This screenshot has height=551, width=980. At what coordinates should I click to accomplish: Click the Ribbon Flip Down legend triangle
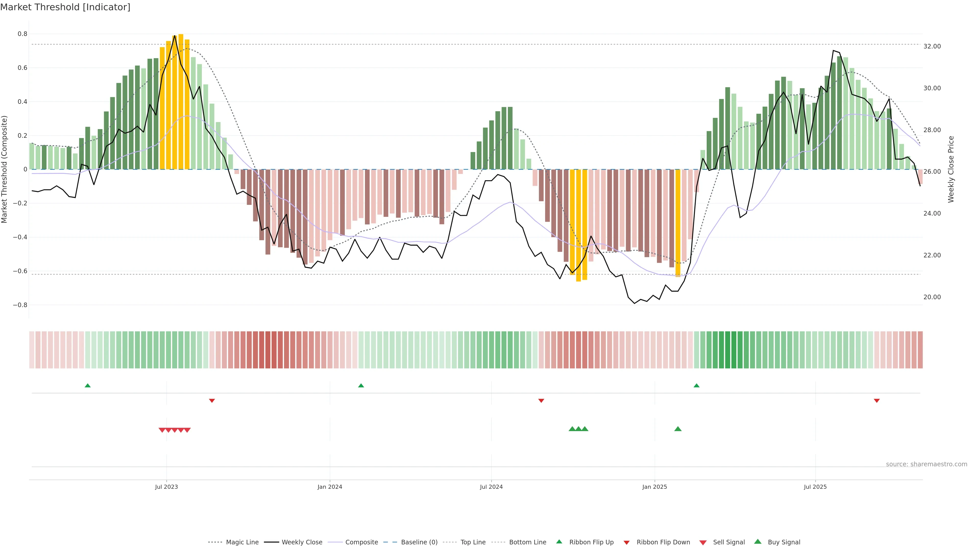627,543
